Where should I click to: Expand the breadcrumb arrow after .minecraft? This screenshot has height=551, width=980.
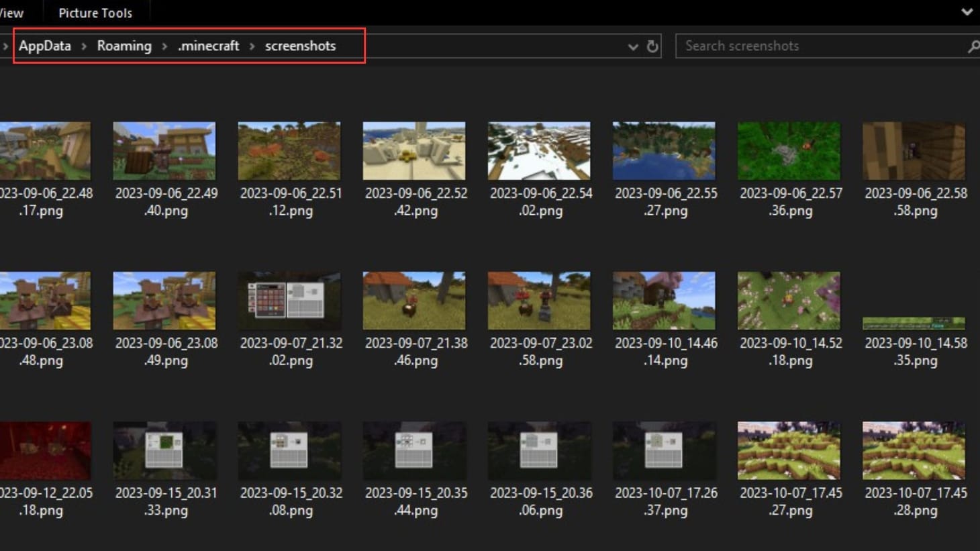(252, 46)
